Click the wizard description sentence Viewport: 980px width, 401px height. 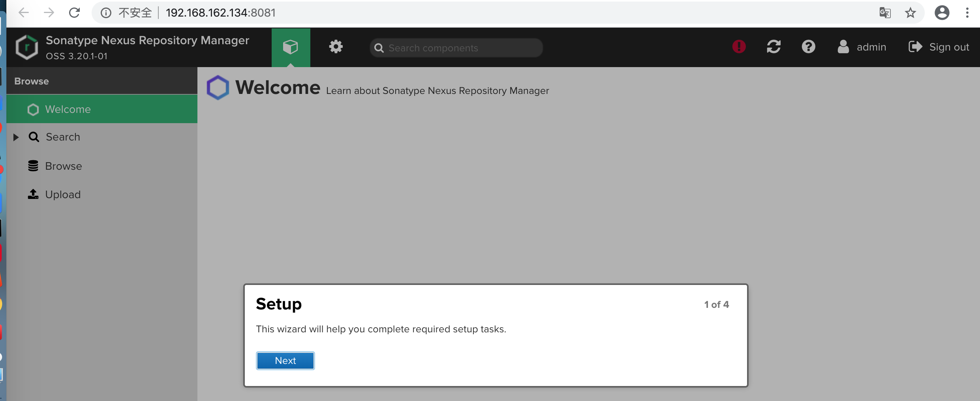(381, 329)
